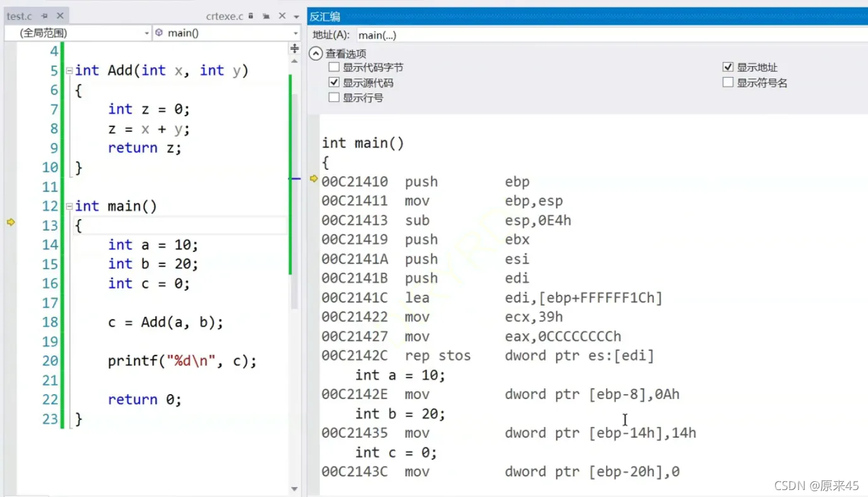Screen dimensions: 868x497
Task: Pin the test.c tab
Action: pos(44,16)
